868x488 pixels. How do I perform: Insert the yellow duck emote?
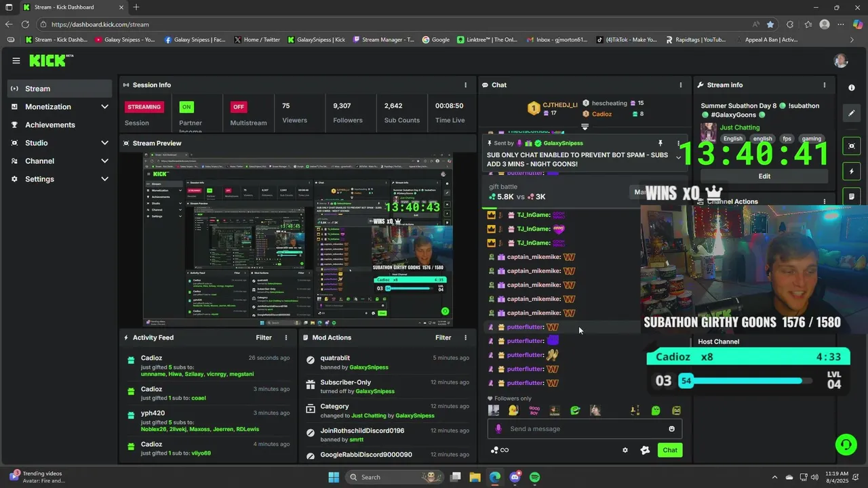513,410
